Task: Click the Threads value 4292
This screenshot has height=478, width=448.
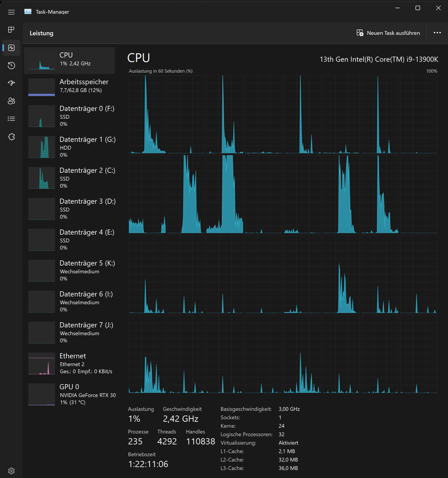Action: coord(167,441)
